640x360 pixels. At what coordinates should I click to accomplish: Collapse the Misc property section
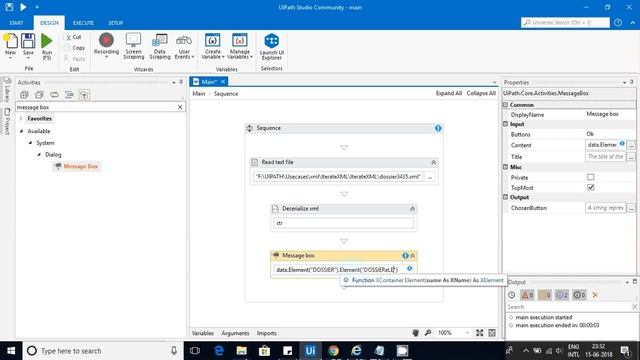coord(505,167)
